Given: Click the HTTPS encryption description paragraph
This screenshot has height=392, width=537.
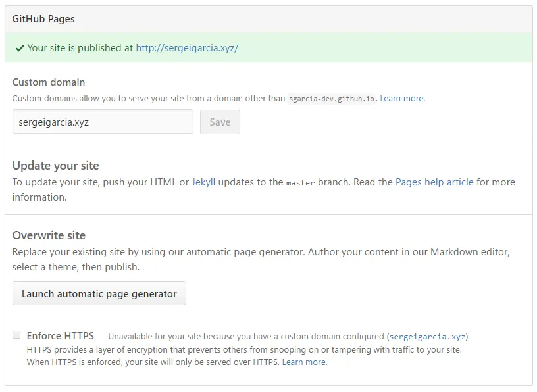Looking at the screenshot, I should click(x=244, y=349).
